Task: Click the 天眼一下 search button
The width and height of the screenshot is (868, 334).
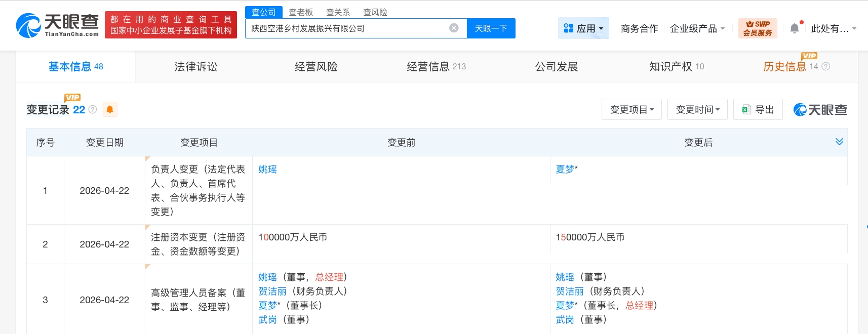Action: point(491,28)
